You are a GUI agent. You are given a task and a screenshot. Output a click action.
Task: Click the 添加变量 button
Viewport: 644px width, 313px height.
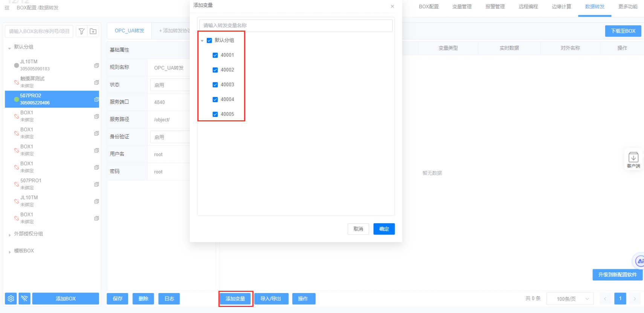(235, 299)
